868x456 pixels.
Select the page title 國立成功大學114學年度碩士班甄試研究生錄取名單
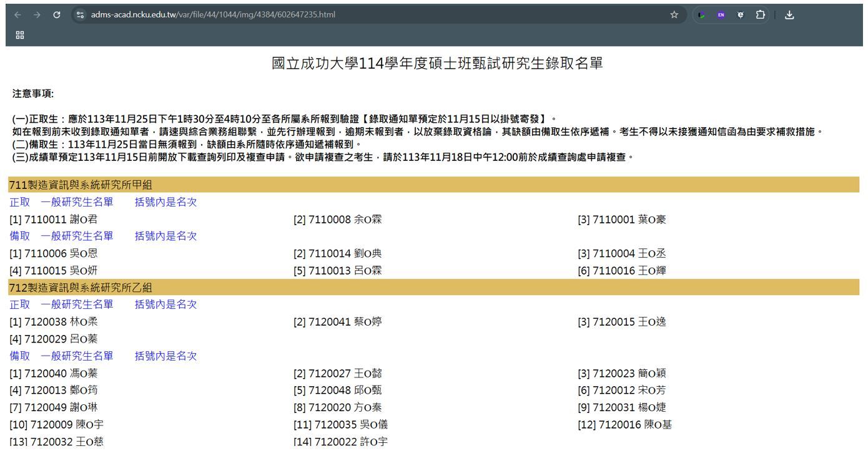pyautogui.click(x=437, y=64)
